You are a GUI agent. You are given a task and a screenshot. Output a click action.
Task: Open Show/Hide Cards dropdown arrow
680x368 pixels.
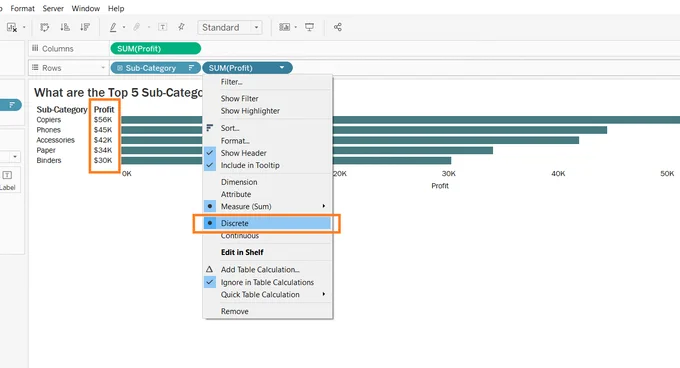point(296,27)
